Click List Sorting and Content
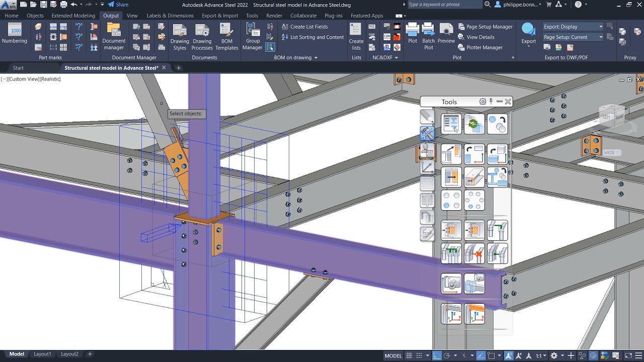 tap(313, 37)
